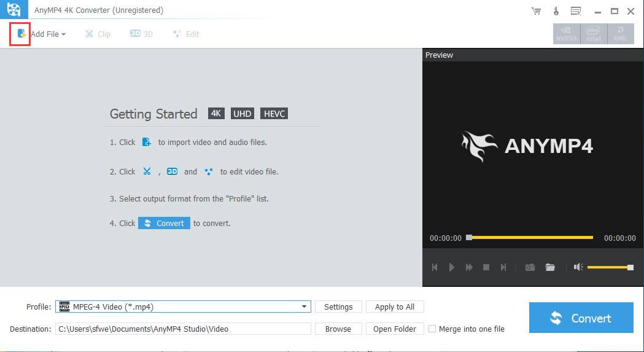Click the AnyMP4 film reel app logo

pyautogui.click(x=14, y=9)
